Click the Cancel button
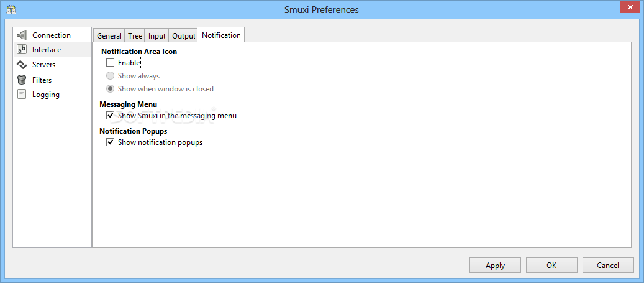This screenshot has height=283, width=644. 608,266
